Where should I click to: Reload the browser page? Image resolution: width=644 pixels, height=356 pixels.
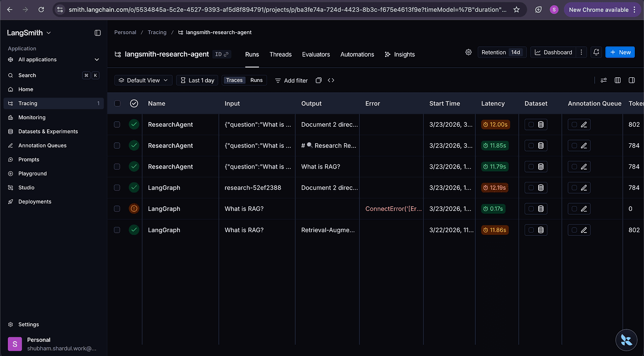[41, 9]
